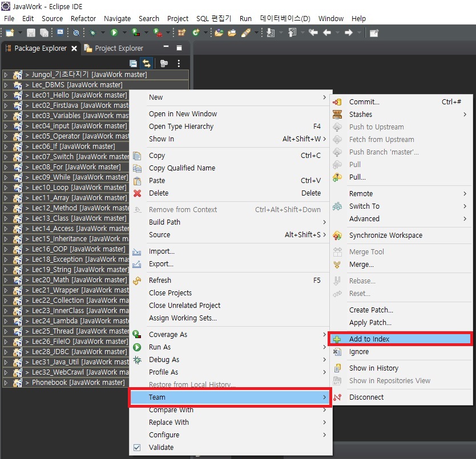This screenshot has width=476, height=459.
Task: Click Pull... with dialog option
Action: click(401, 177)
